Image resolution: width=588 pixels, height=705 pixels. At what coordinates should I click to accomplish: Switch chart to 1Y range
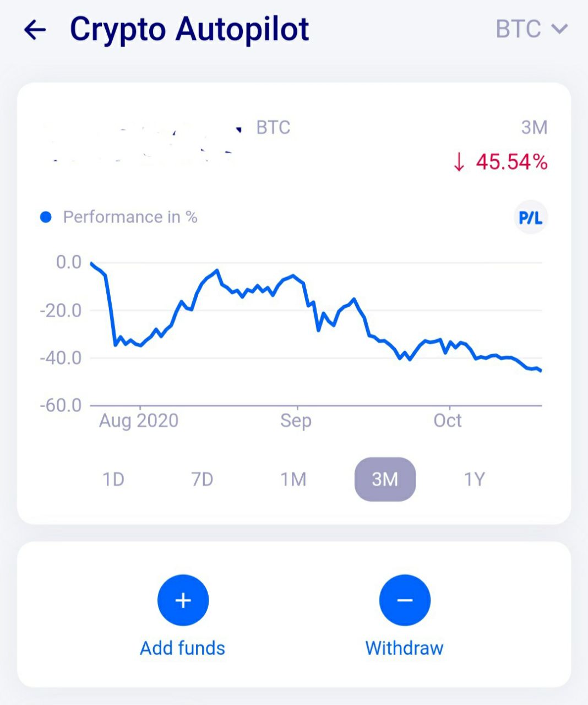coord(474,479)
